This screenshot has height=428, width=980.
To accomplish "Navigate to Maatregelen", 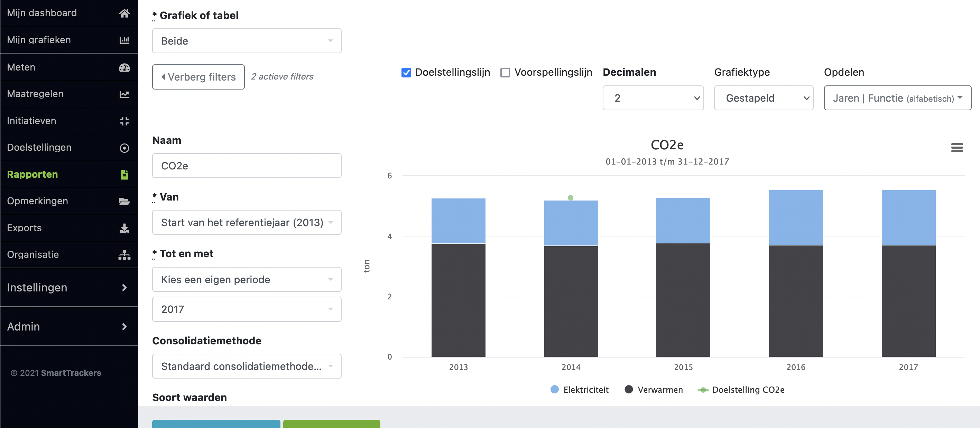I will (x=69, y=94).
